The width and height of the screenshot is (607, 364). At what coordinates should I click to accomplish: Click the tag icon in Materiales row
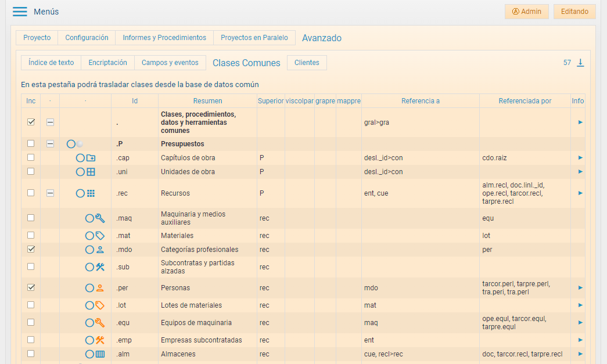(100, 236)
